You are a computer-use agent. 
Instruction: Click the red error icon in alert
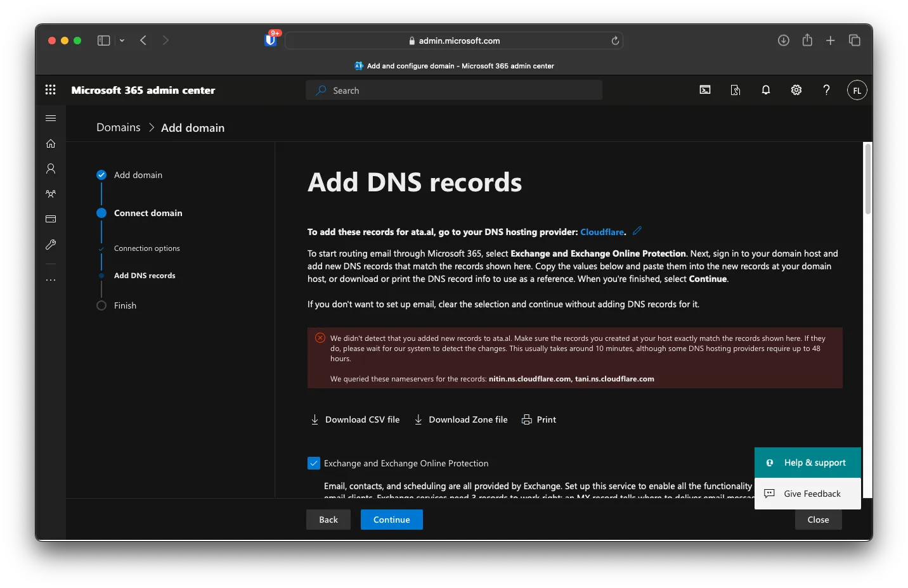[x=320, y=338]
